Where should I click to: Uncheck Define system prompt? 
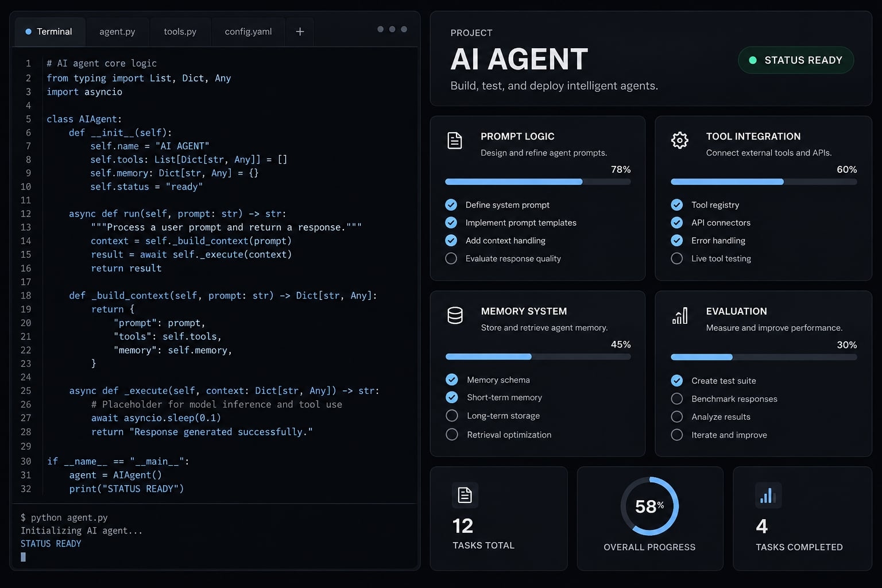(451, 205)
